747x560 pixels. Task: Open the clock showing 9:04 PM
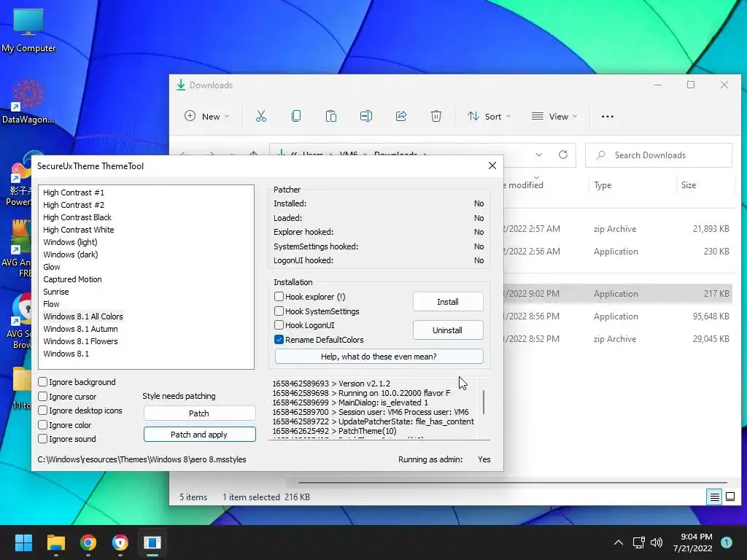click(693, 542)
